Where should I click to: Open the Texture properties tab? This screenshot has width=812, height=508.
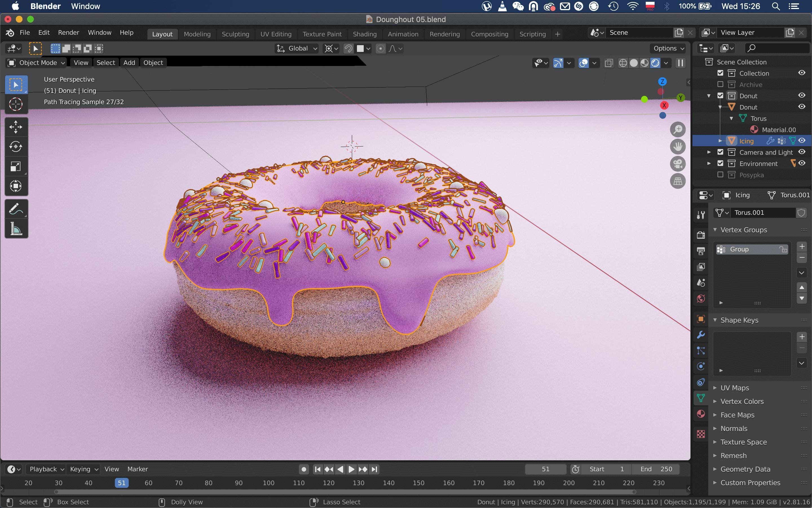tap(701, 434)
